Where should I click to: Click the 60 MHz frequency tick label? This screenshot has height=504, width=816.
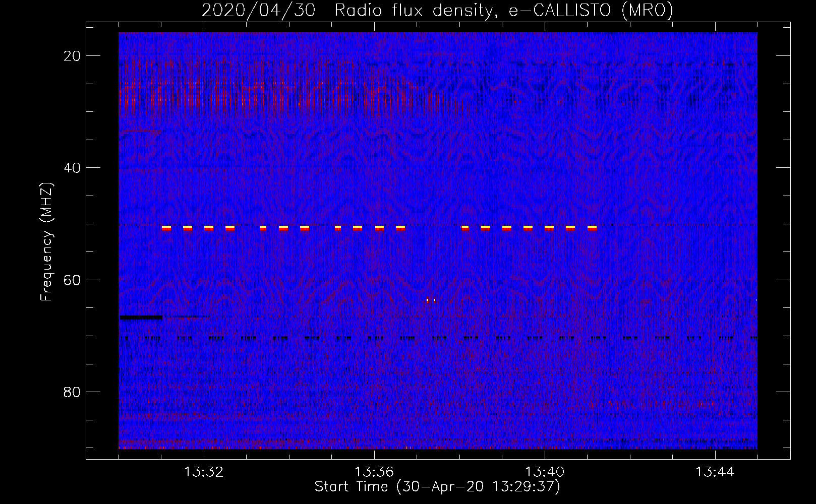coord(72,280)
